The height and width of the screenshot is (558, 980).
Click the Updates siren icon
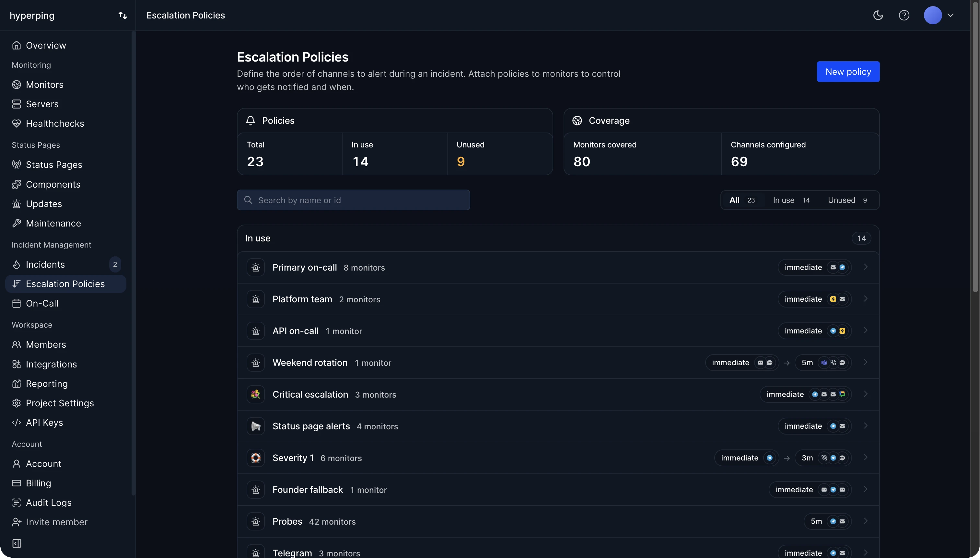pos(17,204)
